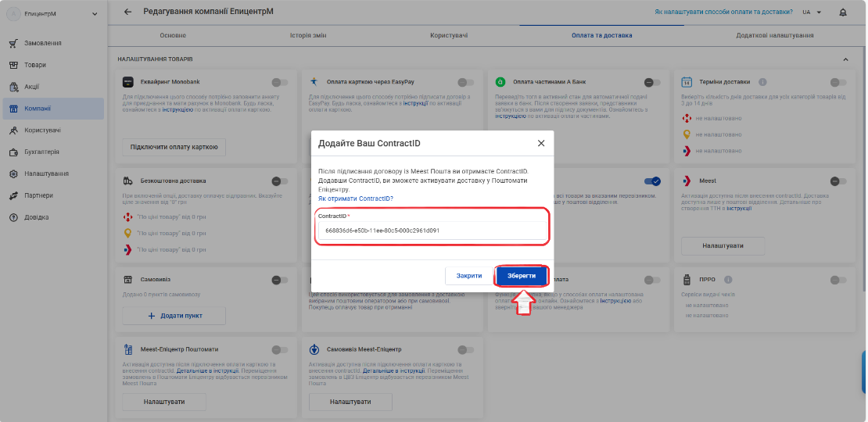The height and width of the screenshot is (422, 868).
Task: Switch to Користувачі tab
Action: pyautogui.click(x=448, y=35)
